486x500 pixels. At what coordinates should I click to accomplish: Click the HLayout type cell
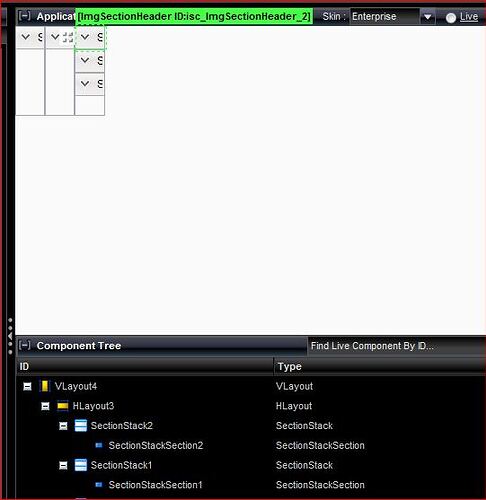pos(294,406)
